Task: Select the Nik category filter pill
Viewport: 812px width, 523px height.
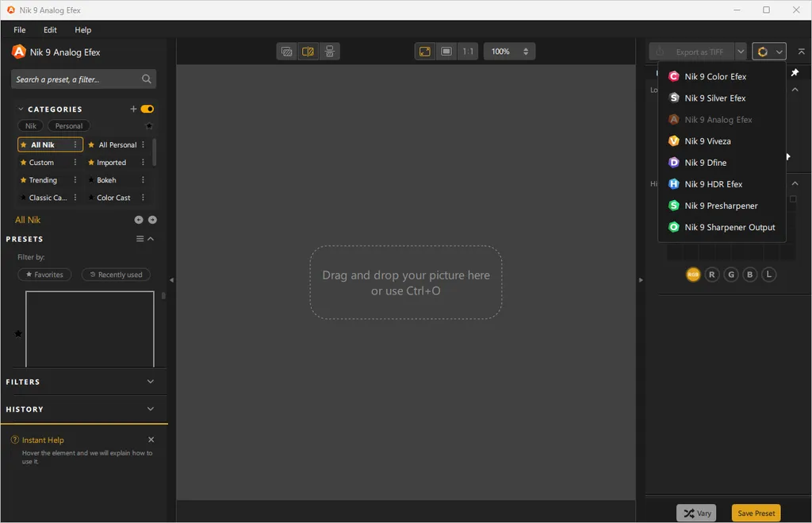Action: click(31, 126)
